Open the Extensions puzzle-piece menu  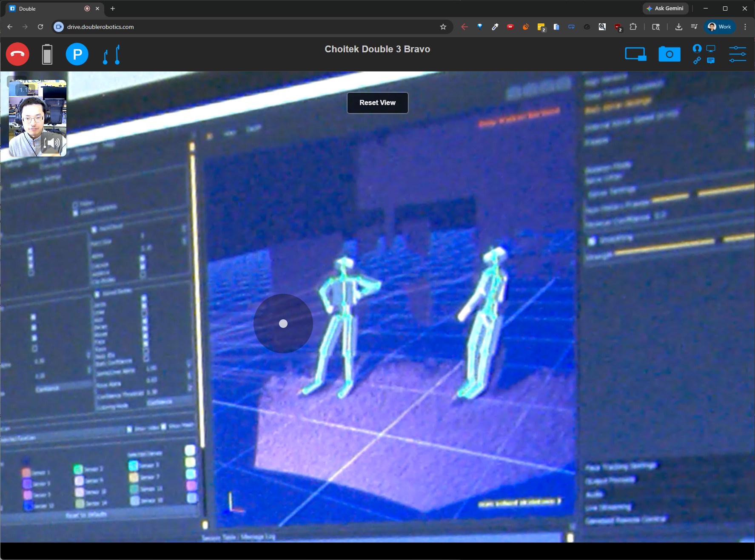point(633,27)
